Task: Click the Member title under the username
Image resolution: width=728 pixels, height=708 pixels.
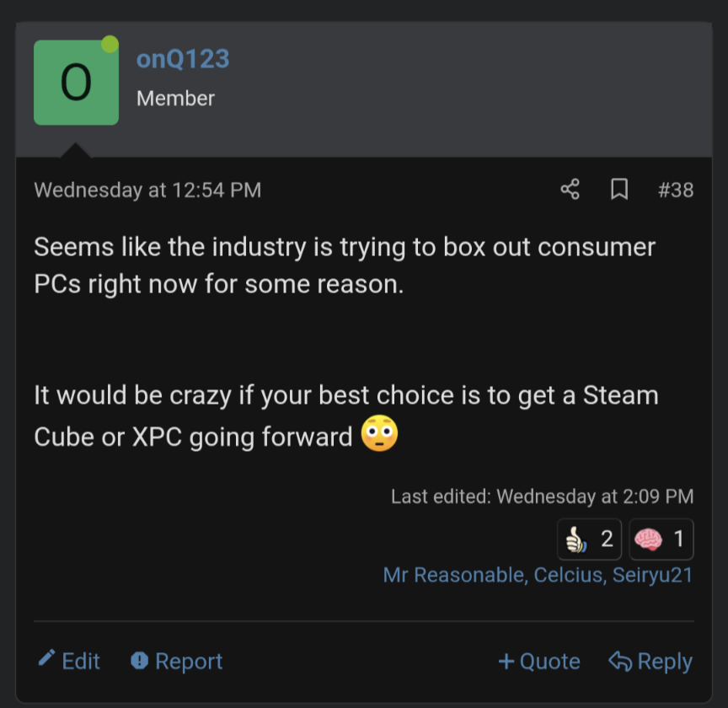Action: coord(175,98)
